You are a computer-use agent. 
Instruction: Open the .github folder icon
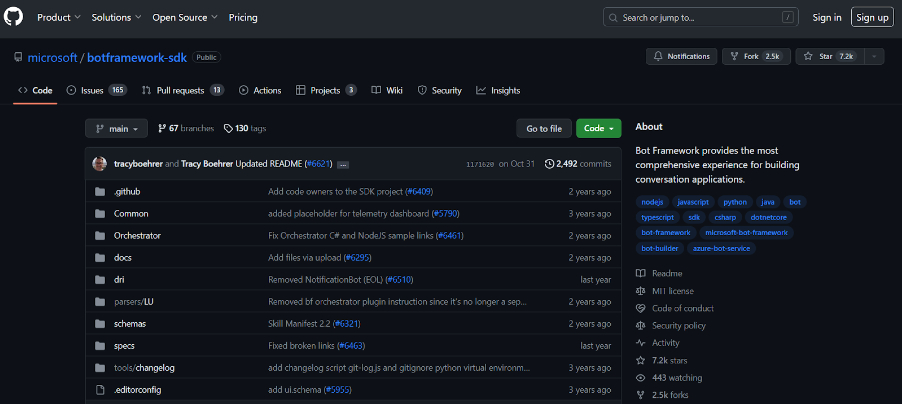tap(100, 192)
